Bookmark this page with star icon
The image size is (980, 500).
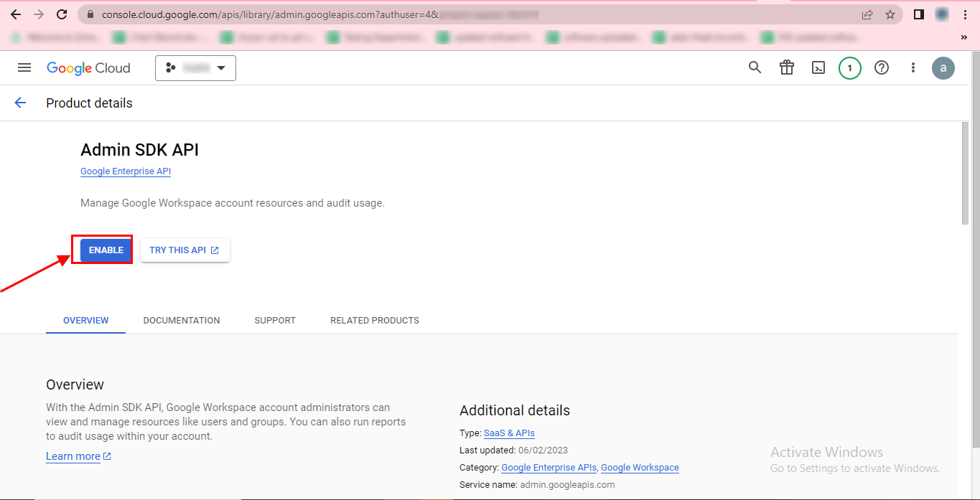(890, 14)
